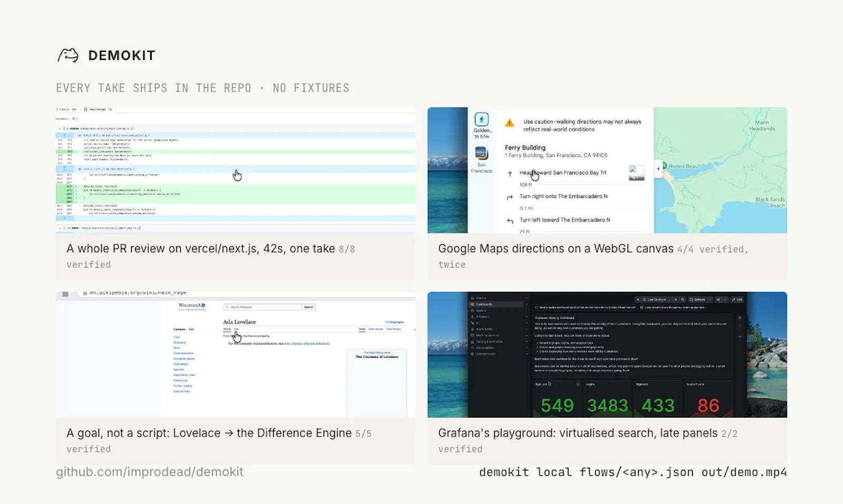The height and width of the screenshot is (504, 843).
Task: Click "Turn left toward The Embarcadero N" step
Action: point(565,220)
